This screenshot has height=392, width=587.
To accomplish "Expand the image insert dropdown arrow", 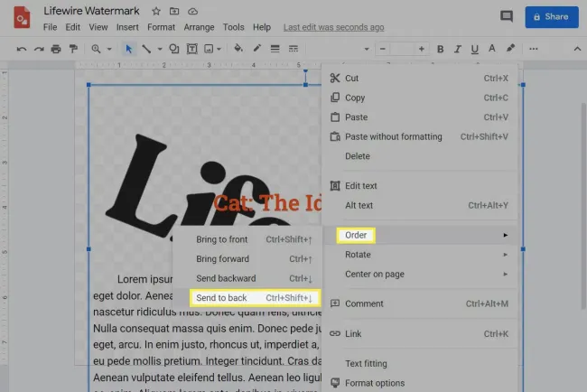I will point(219,49).
